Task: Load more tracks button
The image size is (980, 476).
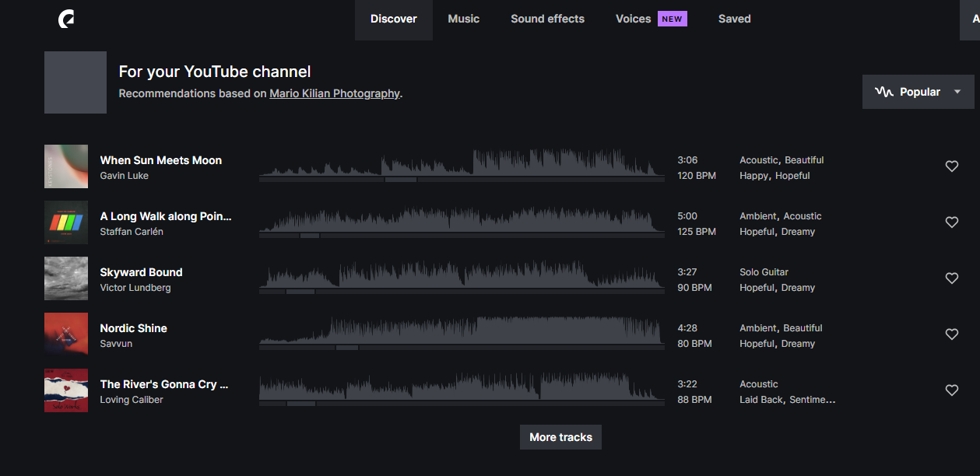Action: [560, 437]
